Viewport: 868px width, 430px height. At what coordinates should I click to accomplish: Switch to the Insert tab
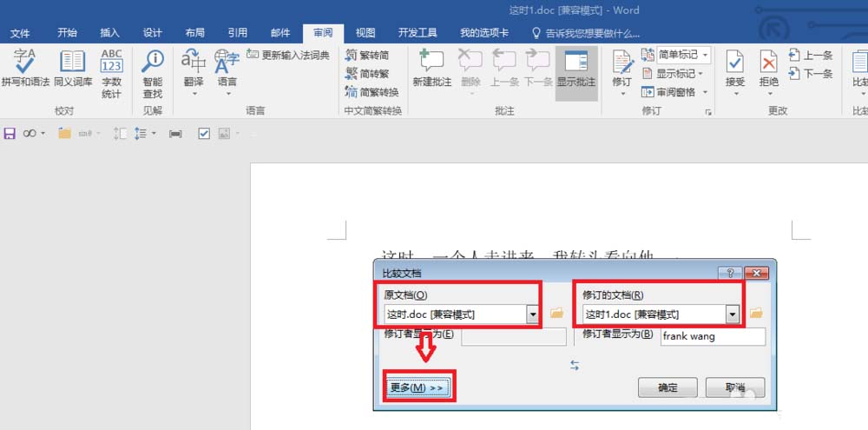[109, 33]
